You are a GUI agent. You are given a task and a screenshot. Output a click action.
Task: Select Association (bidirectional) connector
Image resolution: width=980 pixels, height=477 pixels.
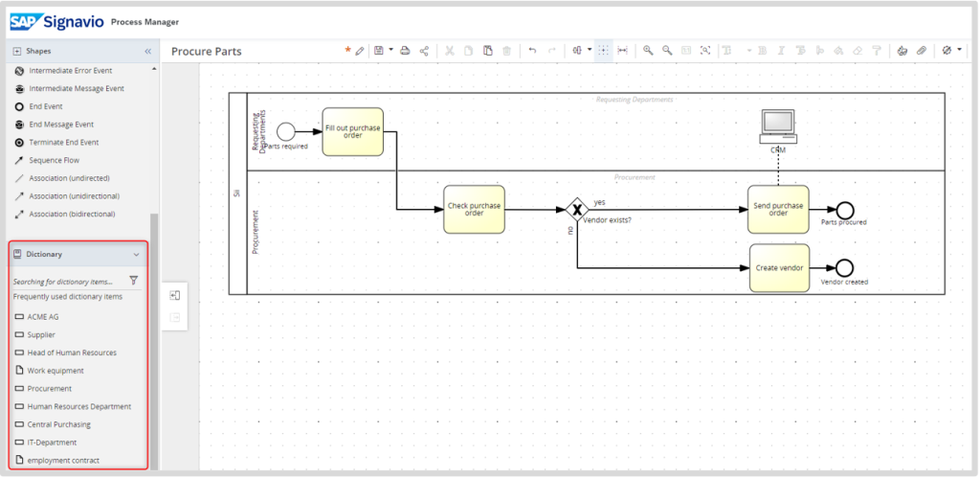click(64, 214)
